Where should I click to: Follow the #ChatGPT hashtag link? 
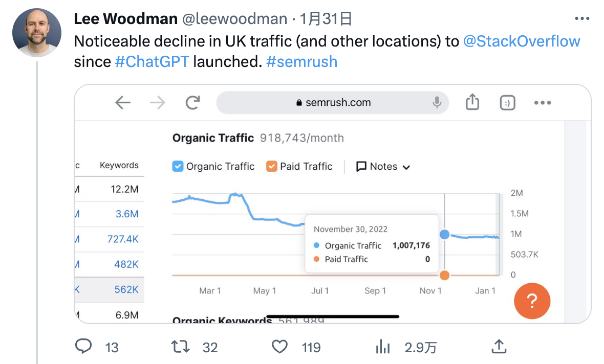[x=152, y=62]
